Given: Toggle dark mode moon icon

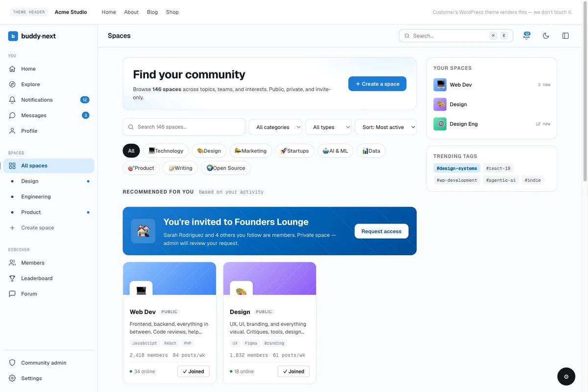Looking at the screenshot, I should click(546, 36).
